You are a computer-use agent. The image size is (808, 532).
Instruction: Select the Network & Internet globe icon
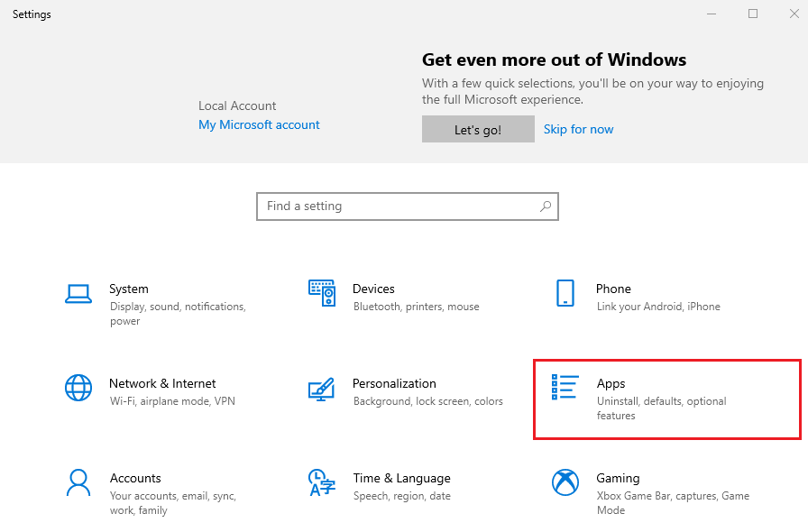pos(78,388)
